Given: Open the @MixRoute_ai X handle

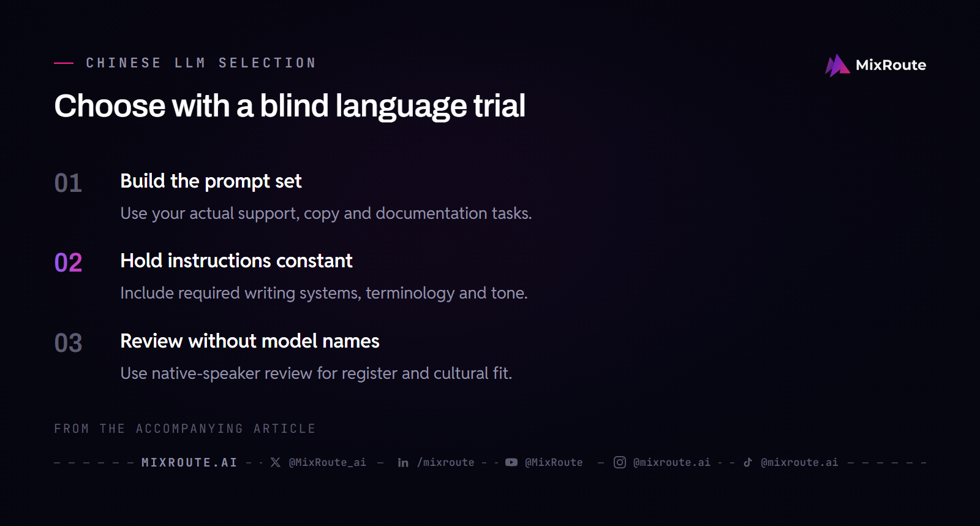Looking at the screenshot, I should point(328,462).
